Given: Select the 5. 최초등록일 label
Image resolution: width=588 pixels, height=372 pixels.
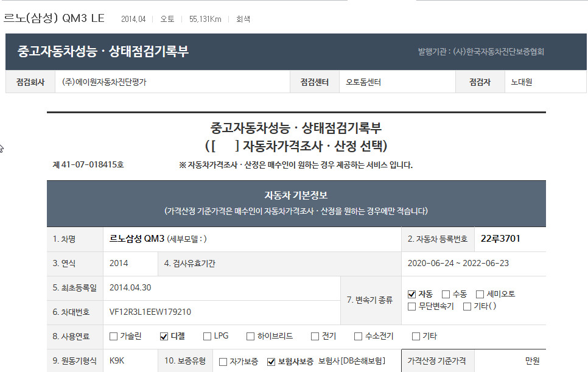Looking at the screenshot, I should click(75, 287).
